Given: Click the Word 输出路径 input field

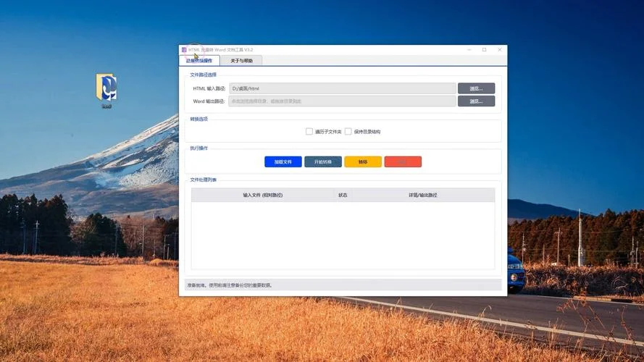Looking at the screenshot, I should point(342,101).
